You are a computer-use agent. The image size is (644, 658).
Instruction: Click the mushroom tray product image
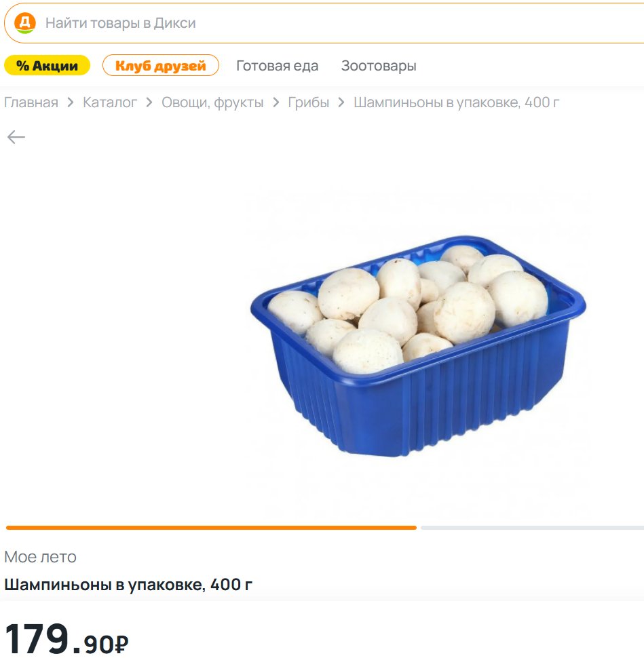coord(417,346)
